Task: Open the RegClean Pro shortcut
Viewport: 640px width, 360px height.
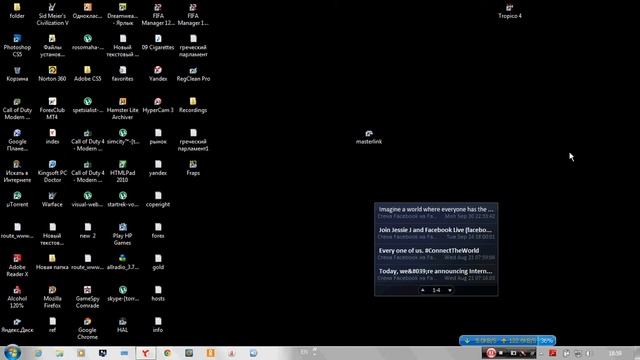Action: click(x=193, y=74)
